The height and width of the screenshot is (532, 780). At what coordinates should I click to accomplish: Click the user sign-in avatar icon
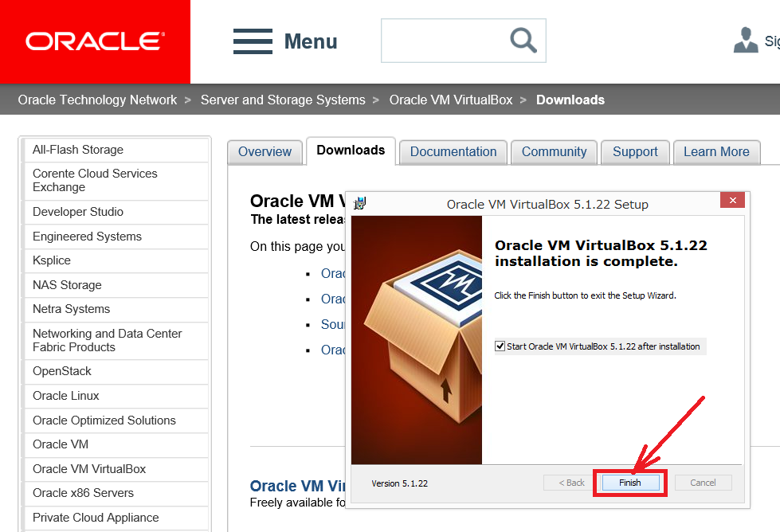click(746, 40)
